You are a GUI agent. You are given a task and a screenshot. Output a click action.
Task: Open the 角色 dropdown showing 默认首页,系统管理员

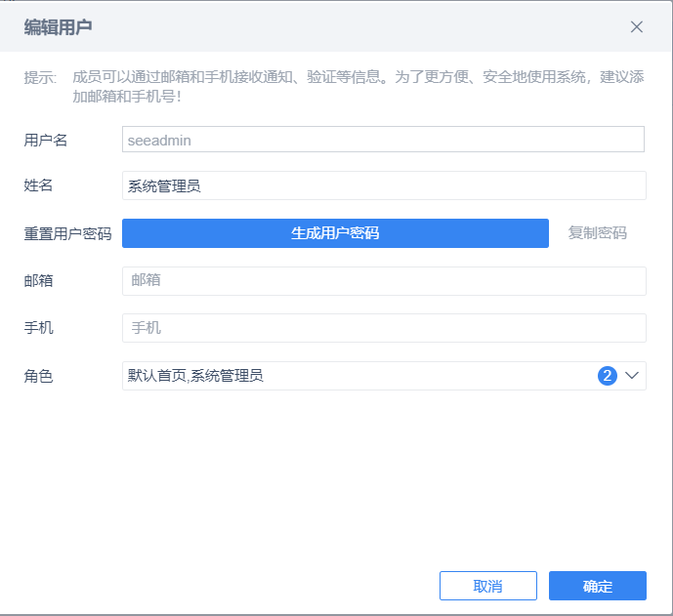(x=384, y=376)
